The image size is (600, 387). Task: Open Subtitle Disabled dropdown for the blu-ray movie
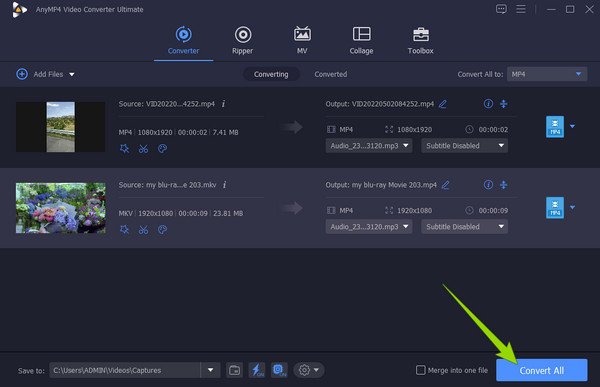coord(465,227)
